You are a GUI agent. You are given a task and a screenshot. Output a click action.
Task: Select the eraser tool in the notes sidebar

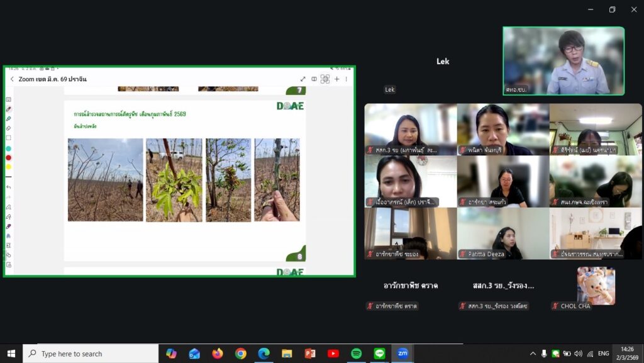9,128
